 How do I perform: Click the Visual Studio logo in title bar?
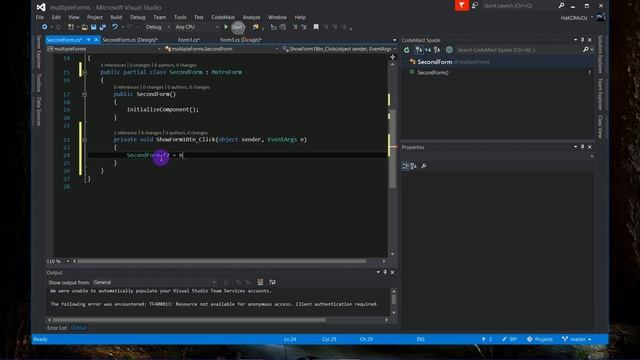[x=41, y=7]
